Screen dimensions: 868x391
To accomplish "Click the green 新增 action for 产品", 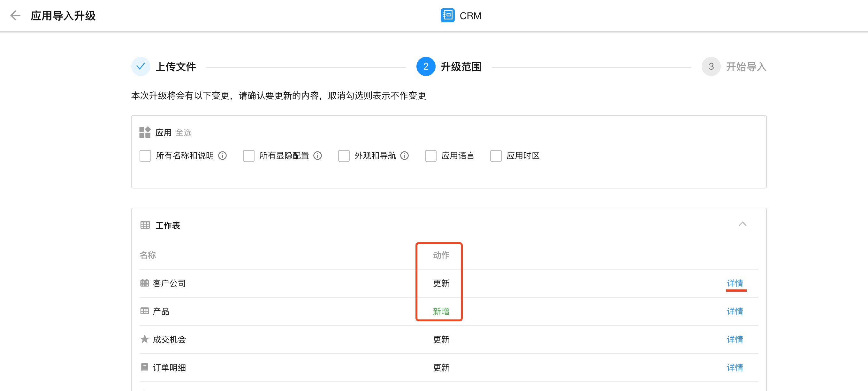I will (x=441, y=311).
